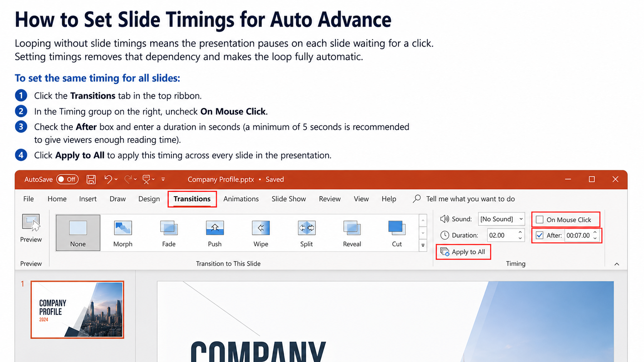Choose the Wipe transition
Viewport: 644px width, 362px height.
pyautogui.click(x=261, y=233)
